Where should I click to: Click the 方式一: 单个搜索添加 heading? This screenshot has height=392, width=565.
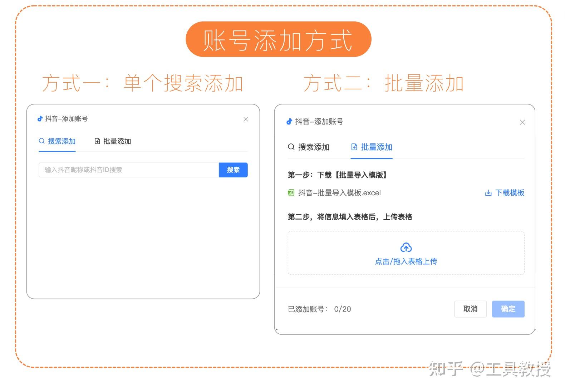point(143,83)
